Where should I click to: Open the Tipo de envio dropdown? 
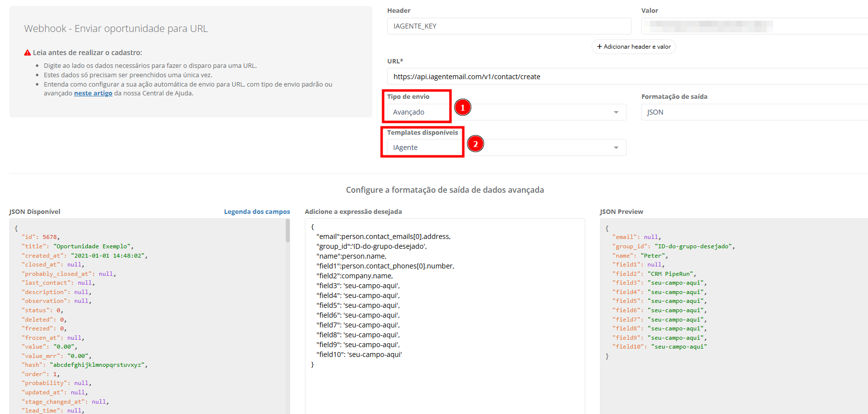click(506, 112)
